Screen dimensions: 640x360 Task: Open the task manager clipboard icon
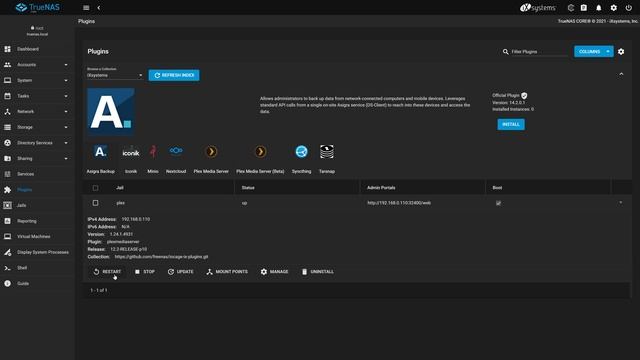(584, 8)
